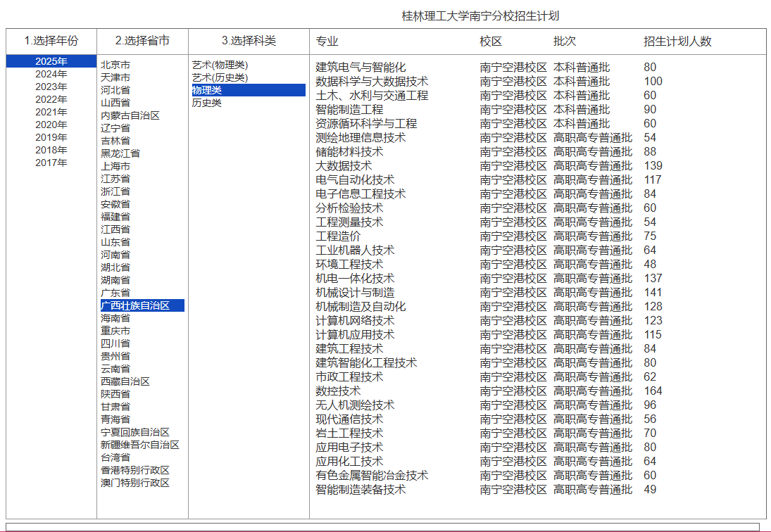Select the 储能材料技术 major name
The width and height of the screenshot is (771, 532).
coord(350,152)
